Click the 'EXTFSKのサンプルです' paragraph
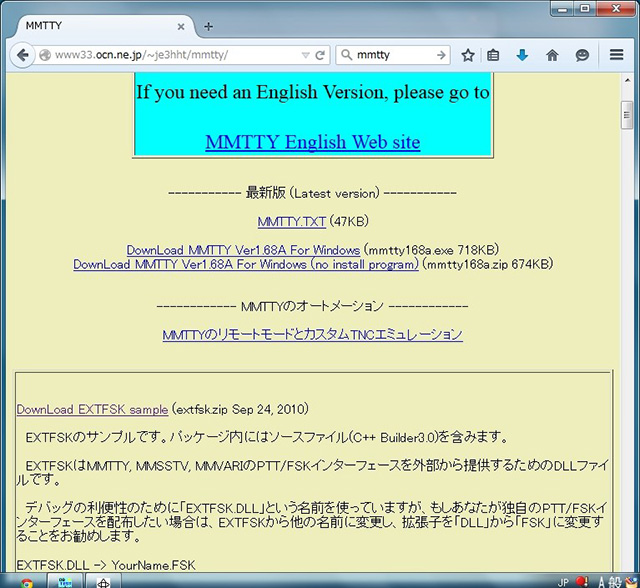The width and height of the screenshot is (640, 588). point(267,438)
